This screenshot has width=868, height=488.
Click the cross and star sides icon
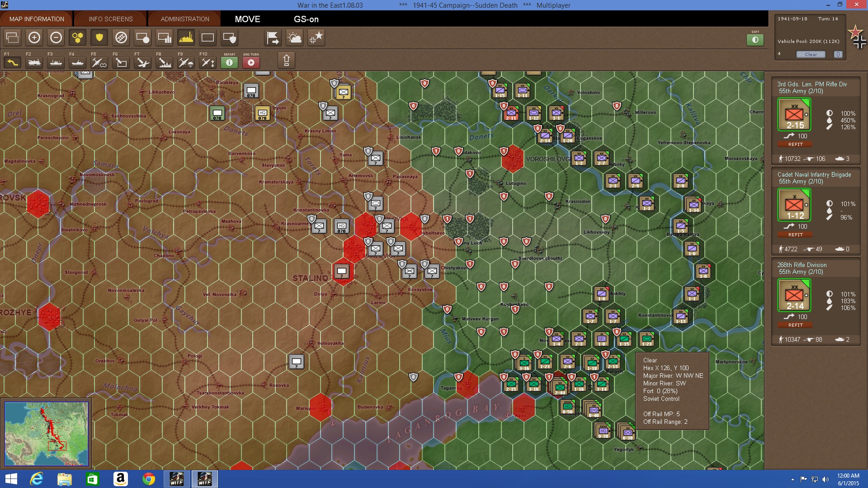316,38
